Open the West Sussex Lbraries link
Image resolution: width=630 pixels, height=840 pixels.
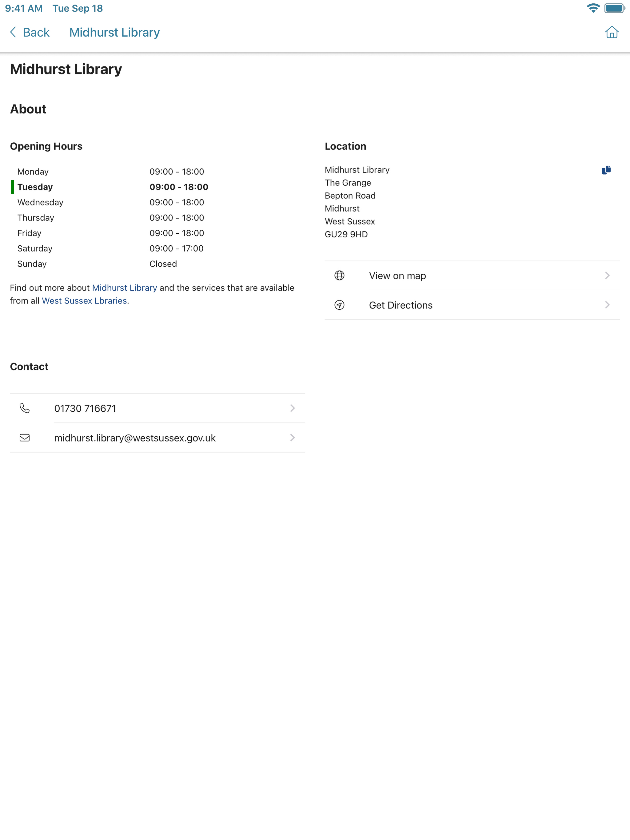(x=84, y=301)
